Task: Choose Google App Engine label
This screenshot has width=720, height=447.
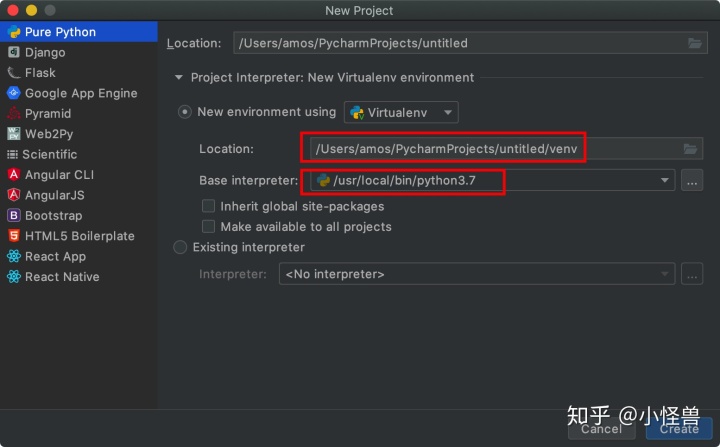Action: tap(81, 93)
